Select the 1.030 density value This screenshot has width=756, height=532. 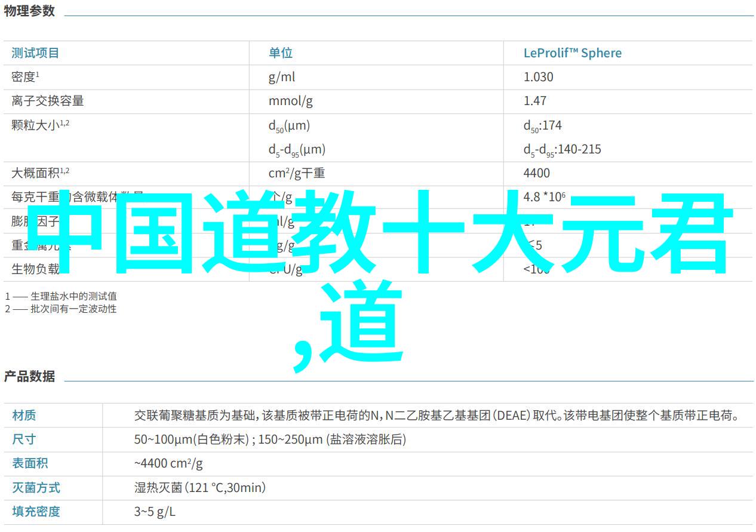(538, 77)
